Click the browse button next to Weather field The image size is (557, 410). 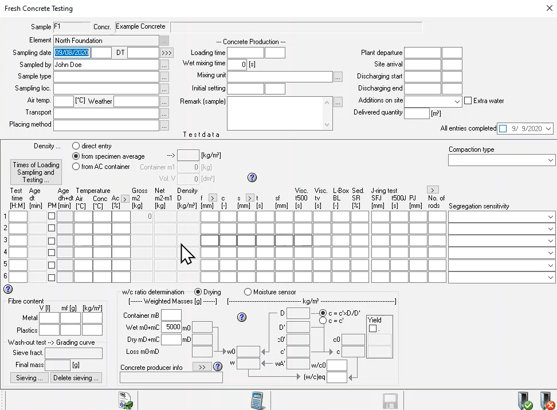[x=164, y=102]
